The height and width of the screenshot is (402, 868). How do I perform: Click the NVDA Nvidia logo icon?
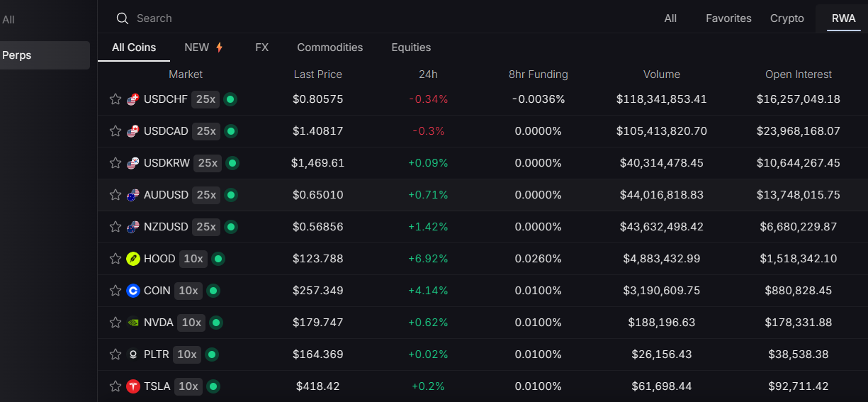point(133,323)
